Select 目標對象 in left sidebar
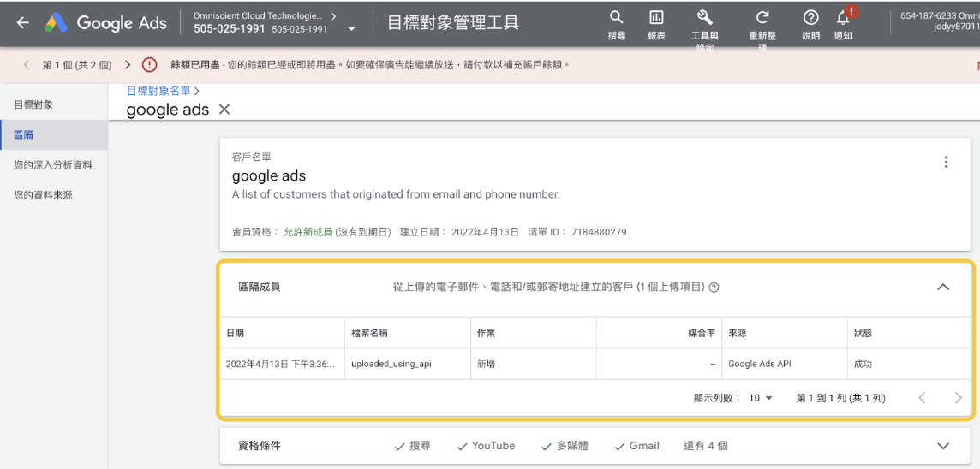Screen dimensions: 980x469 (33, 104)
